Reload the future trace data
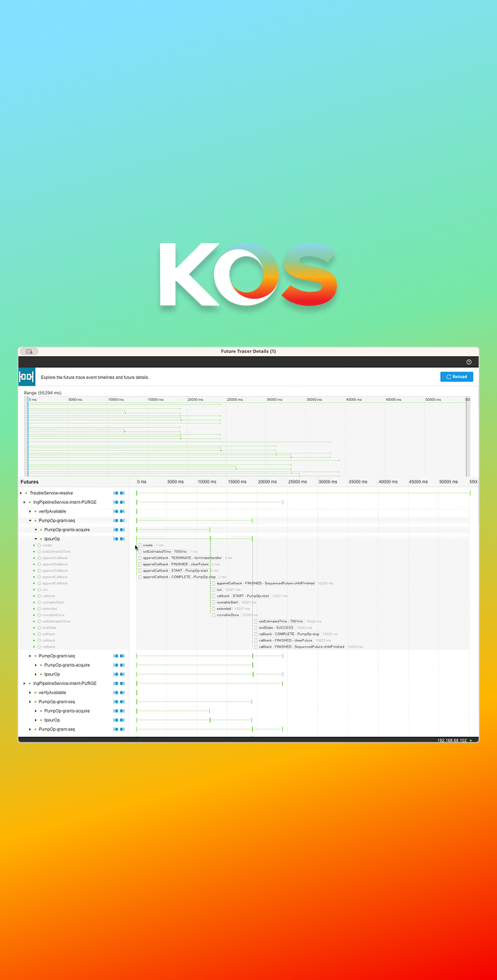The width and height of the screenshot is (497, 980). click(457, 377)
